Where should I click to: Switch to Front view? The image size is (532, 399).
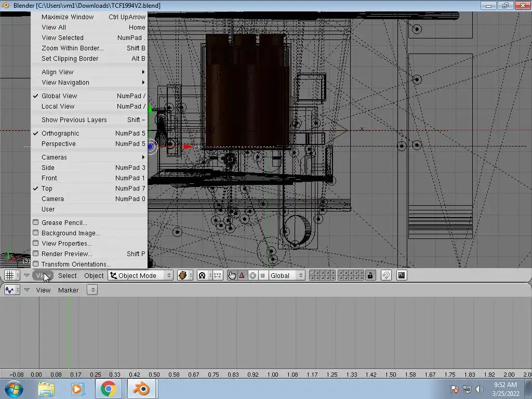tap(89, 178)
